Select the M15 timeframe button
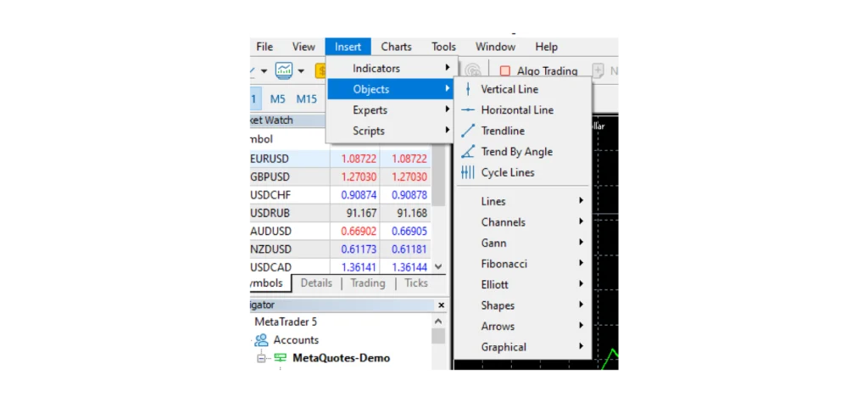Viewport: 868px width, 403px height. [x=306, y=99]
